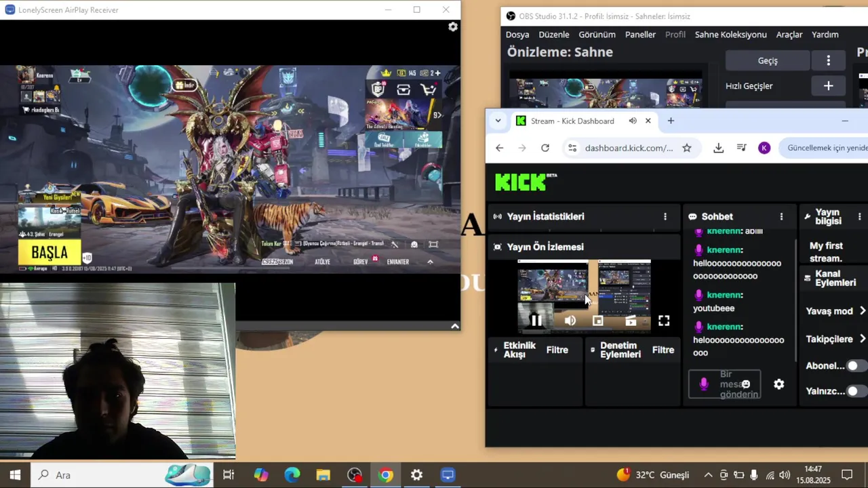Open Sohbet chat three-dot menu
868x488 pixels.
click(781, 216)
